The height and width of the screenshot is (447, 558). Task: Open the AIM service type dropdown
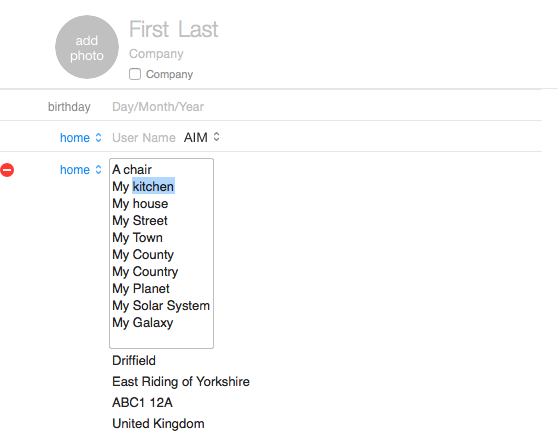pyautogui.click(x=202, y=137)
